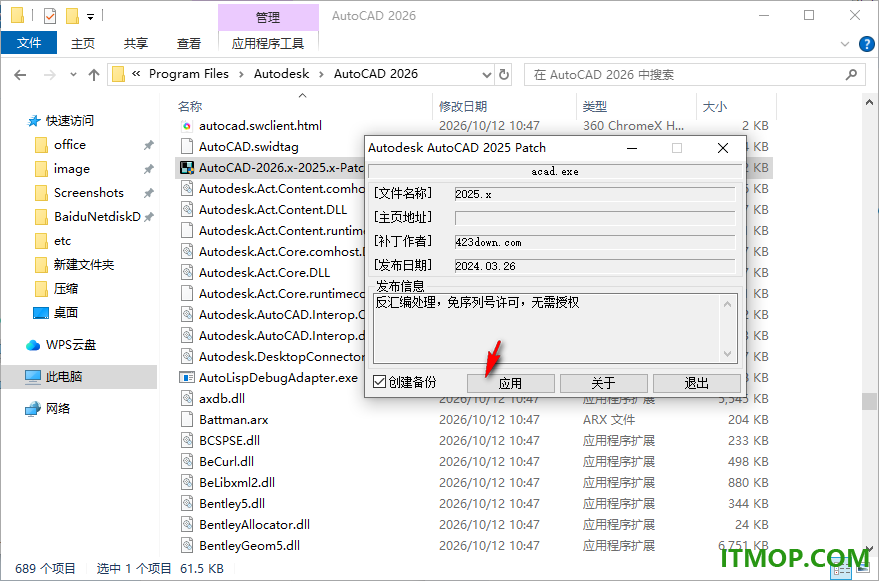The height and width of the screenshot is (581, 879).
Task: Expand the address bar history dropdown
Action: pyautogui.click(x=486, y=75)
